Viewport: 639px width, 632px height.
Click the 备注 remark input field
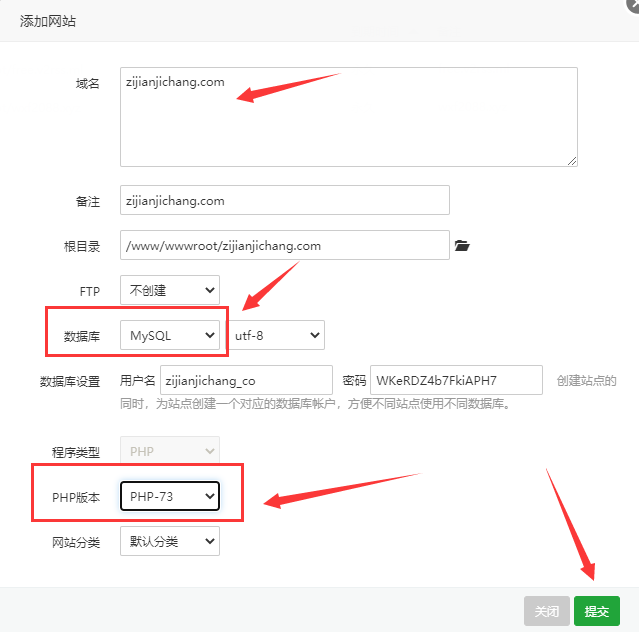[285, 200]
